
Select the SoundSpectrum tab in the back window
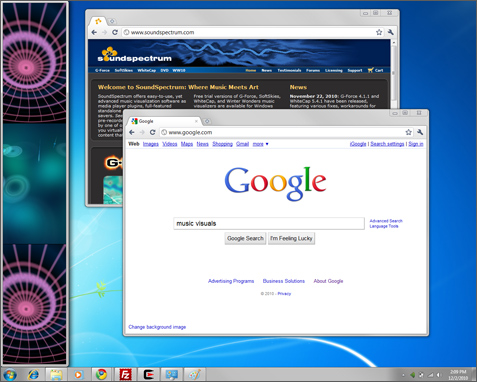pos(98,21)
